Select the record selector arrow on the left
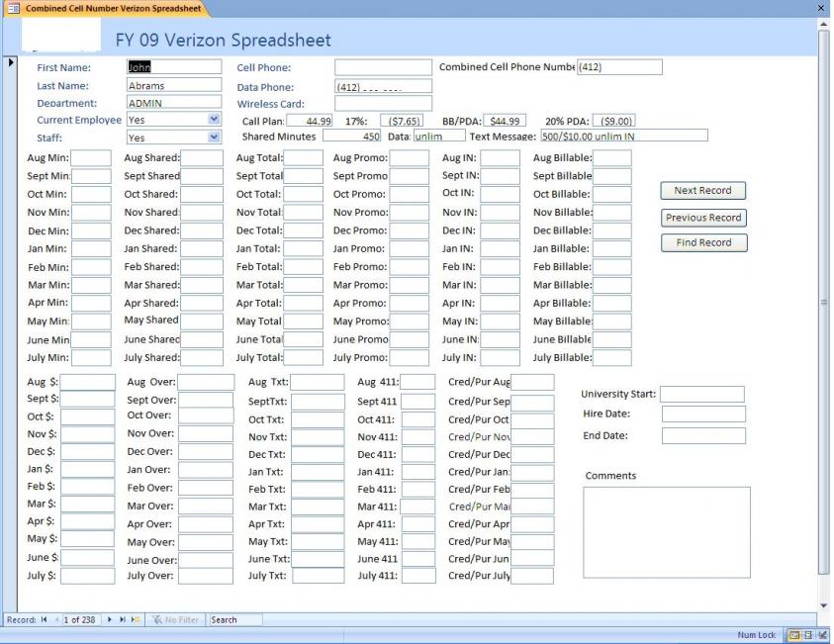Viewport: 834px width, 644px height. pos(11,62)
